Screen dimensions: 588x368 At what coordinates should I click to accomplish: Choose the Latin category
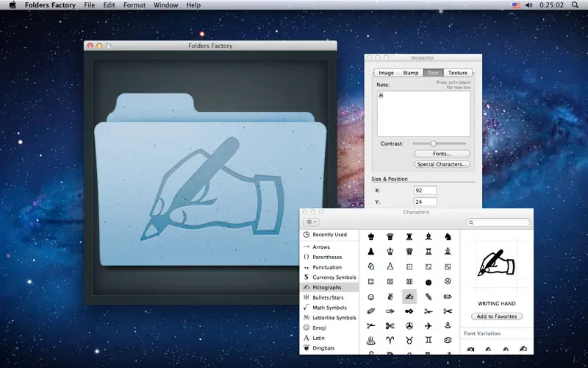coord(329,339)
